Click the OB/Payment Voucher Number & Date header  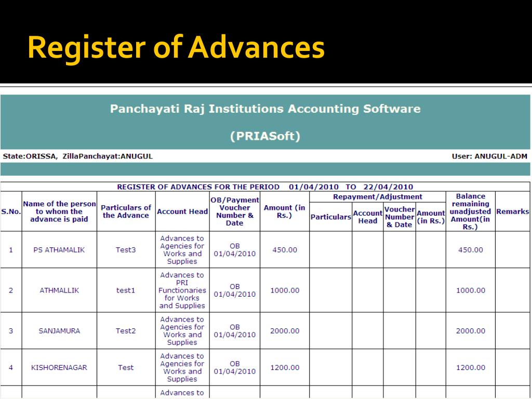click(234, 211)
